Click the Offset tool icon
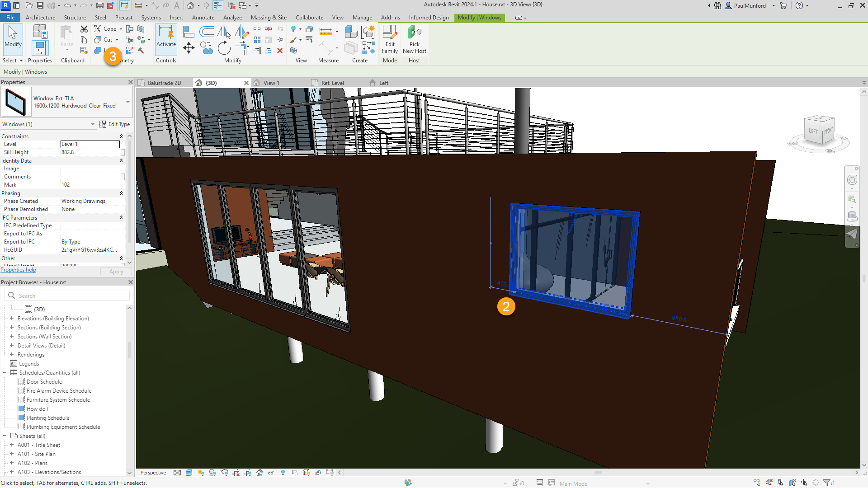The height and width of the screenshot is (488, 868). pyautogui.click(x=207, y=32)
